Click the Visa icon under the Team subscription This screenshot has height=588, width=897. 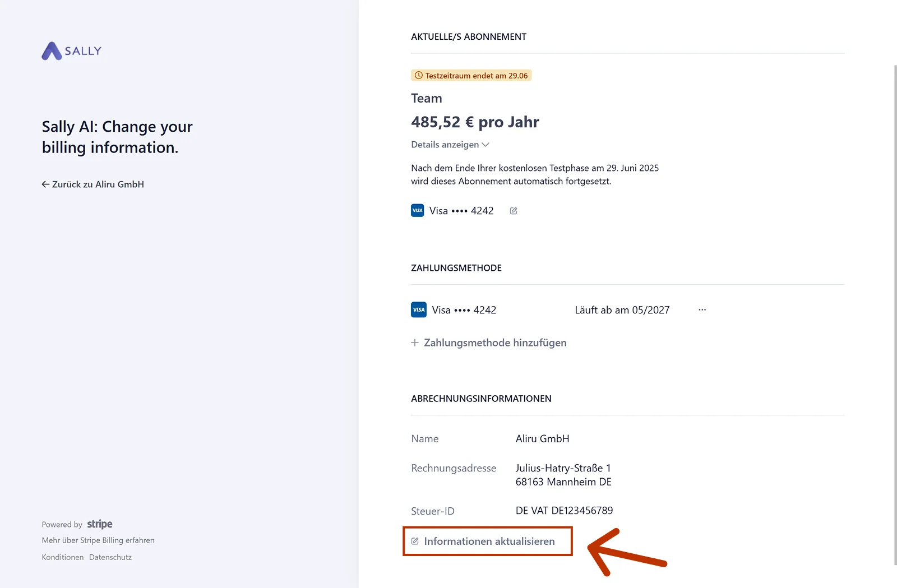[x=418, y=211]
